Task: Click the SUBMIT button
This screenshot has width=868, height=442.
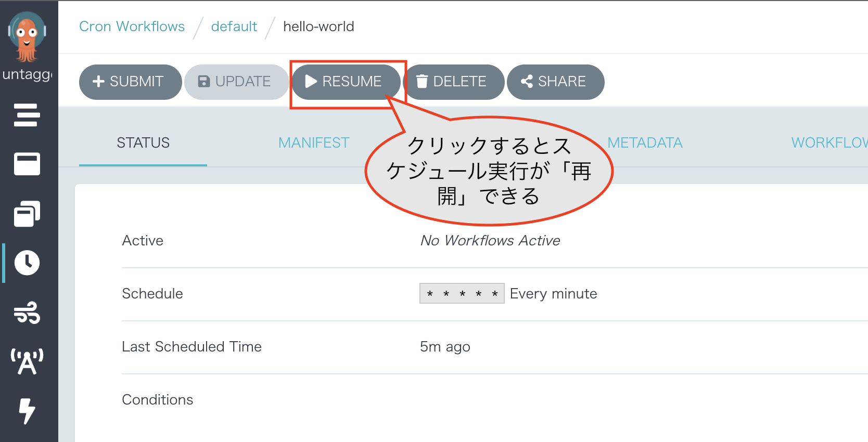Action: pyautogui.click(x=130, y=82)
